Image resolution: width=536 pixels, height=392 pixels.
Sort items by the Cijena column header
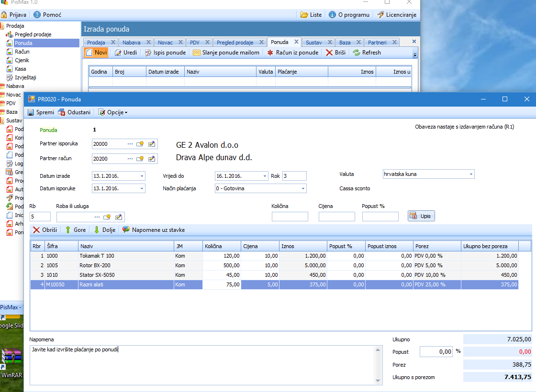pyautogui.click(x=260, y=246)
